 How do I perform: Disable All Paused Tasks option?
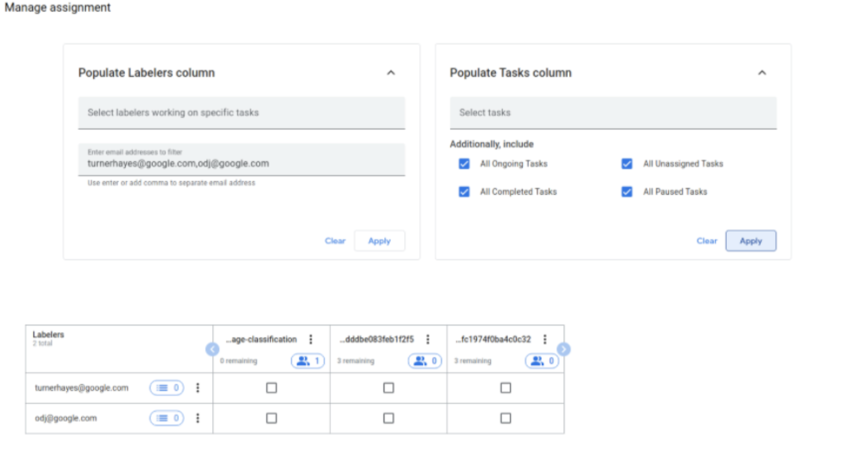(x=627, y=192)
